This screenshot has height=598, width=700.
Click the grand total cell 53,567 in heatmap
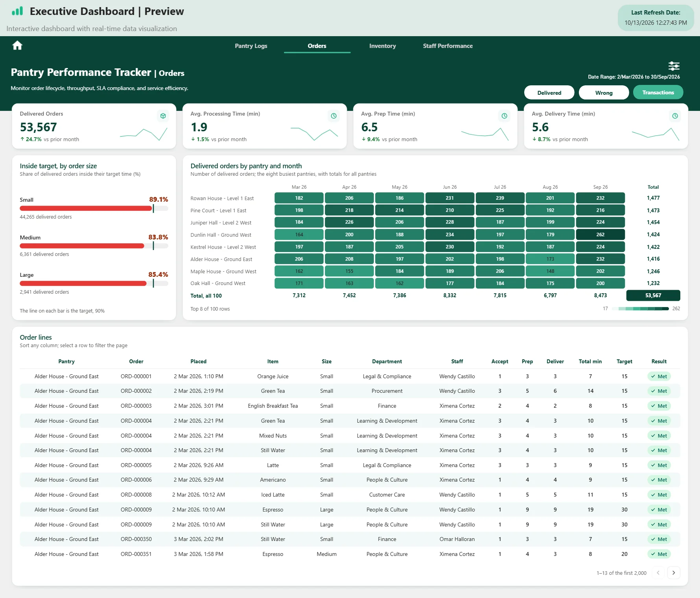pos(653,296)
